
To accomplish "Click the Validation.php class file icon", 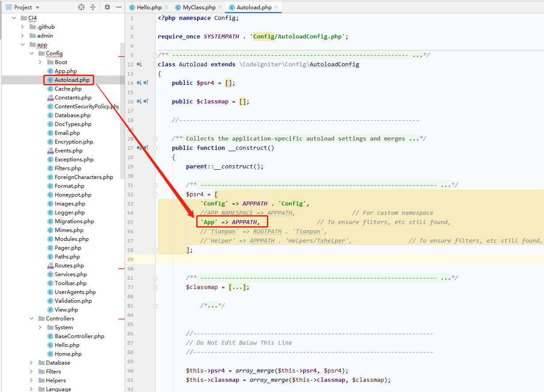I will tap(50, 301).
